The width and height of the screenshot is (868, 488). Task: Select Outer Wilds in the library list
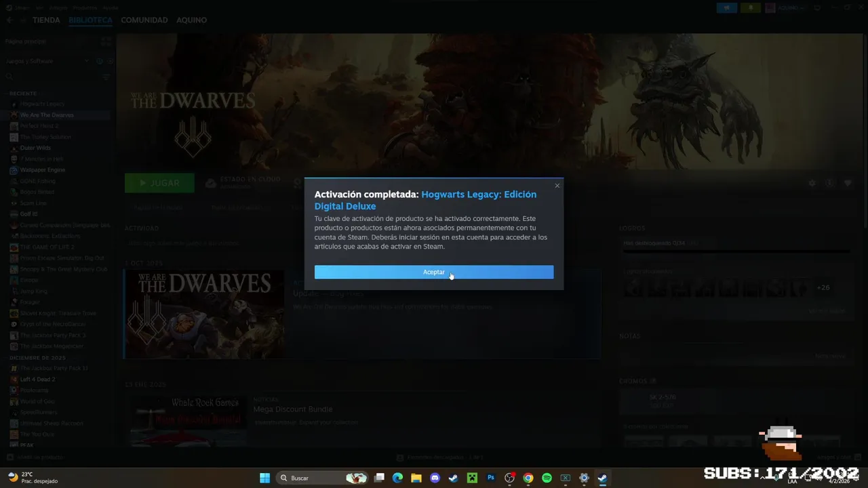click(35, 148)
